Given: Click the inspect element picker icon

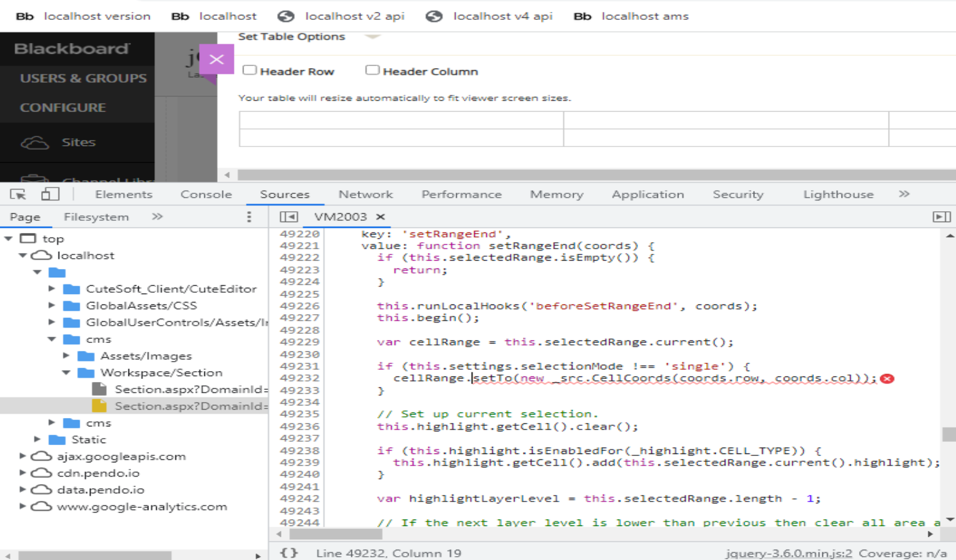Looking at the screenshot, I should click(18, 194).
